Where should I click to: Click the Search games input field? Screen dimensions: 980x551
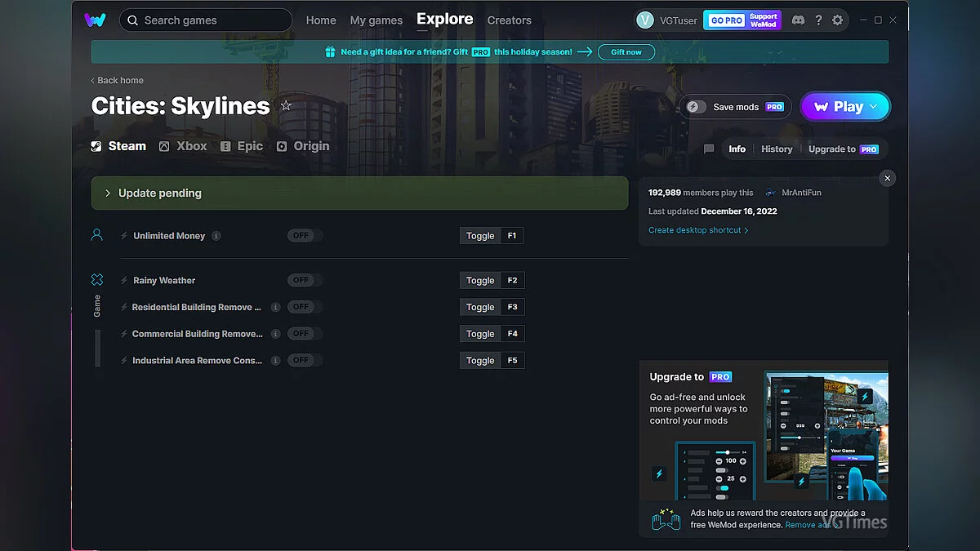pyautogui.click(x=206, y=20)
